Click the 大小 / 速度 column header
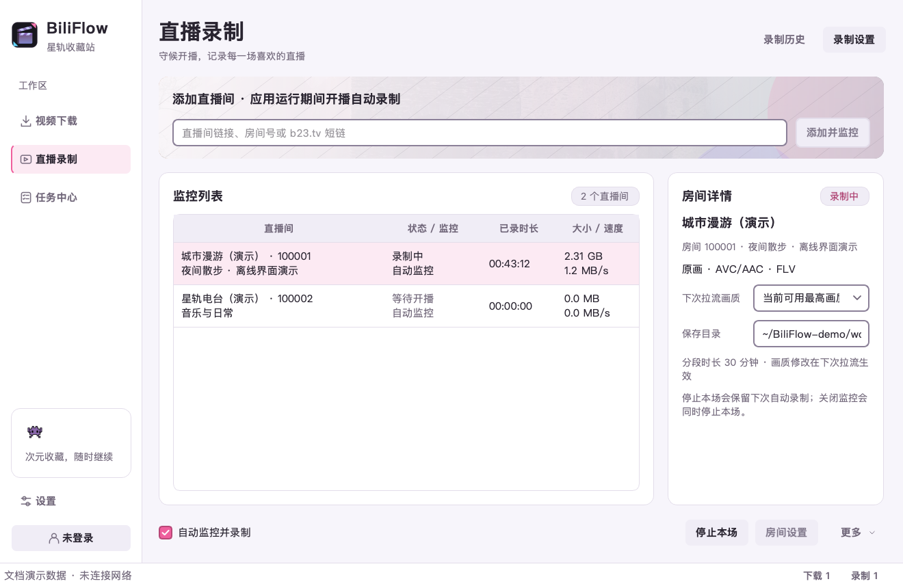This screenshot has height=588, width=903. pyautogui.click(x=598, y=228)
